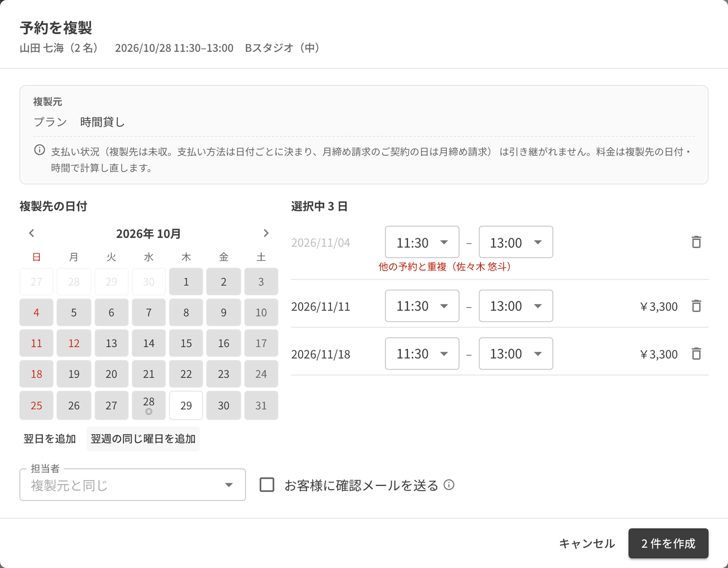Viewport: 728px width, 568px height.
Task: Click 翌日を追加 button
Action: pyautogui.click(x=50, y=439)
